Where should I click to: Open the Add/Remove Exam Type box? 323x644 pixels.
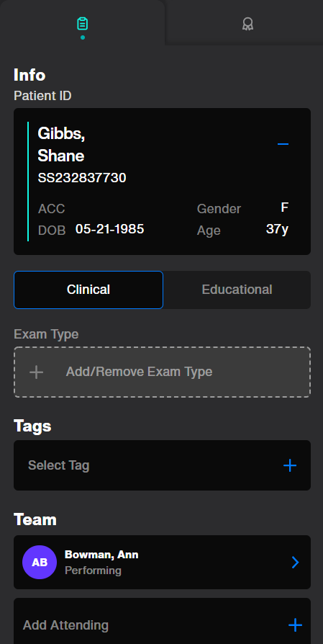click(162, 372)
